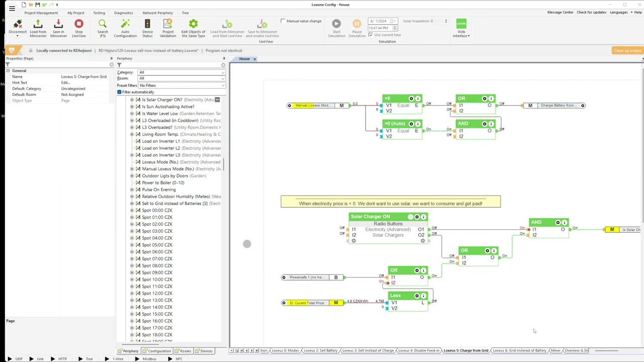Image resolution: width=644 pixels, height=362 pixels.
Task: Expand Living Room Temp. tree item
Action: 132,134
